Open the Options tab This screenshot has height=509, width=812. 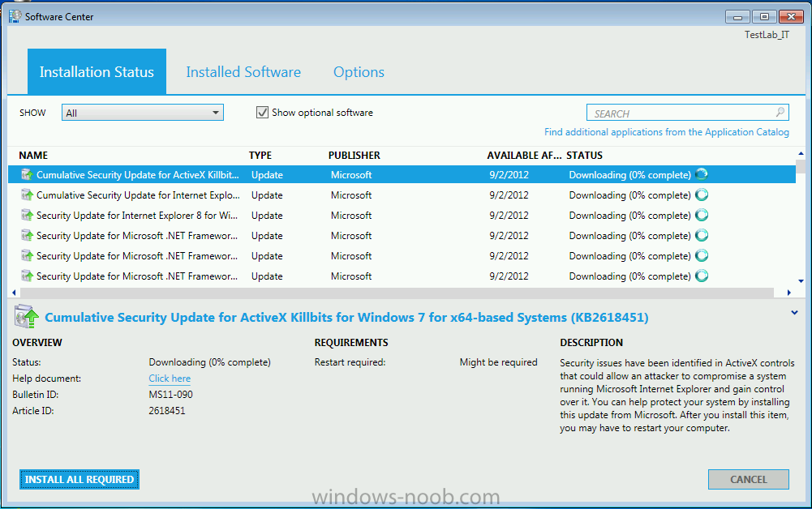(359, 72)
